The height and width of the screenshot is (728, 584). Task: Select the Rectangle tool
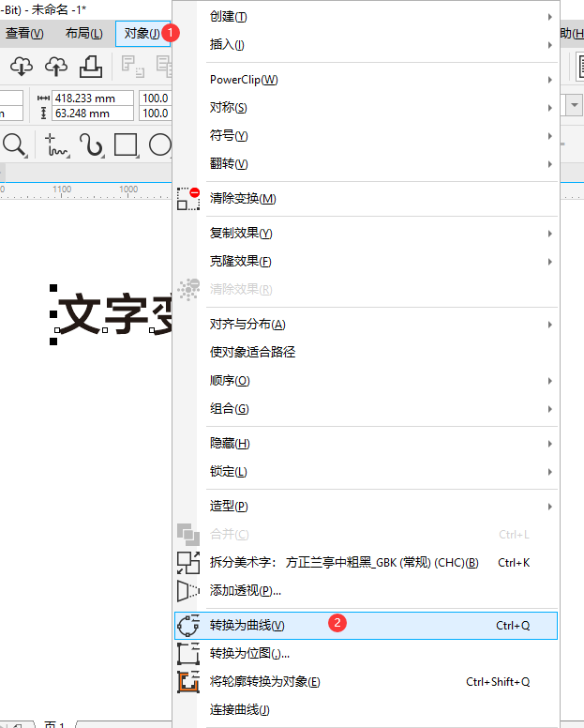click(127, 145)
